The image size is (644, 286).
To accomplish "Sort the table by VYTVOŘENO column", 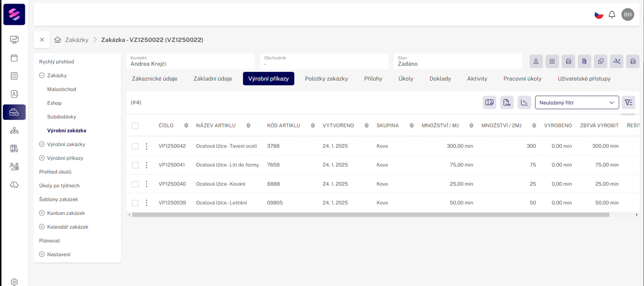I will [366, 126].
